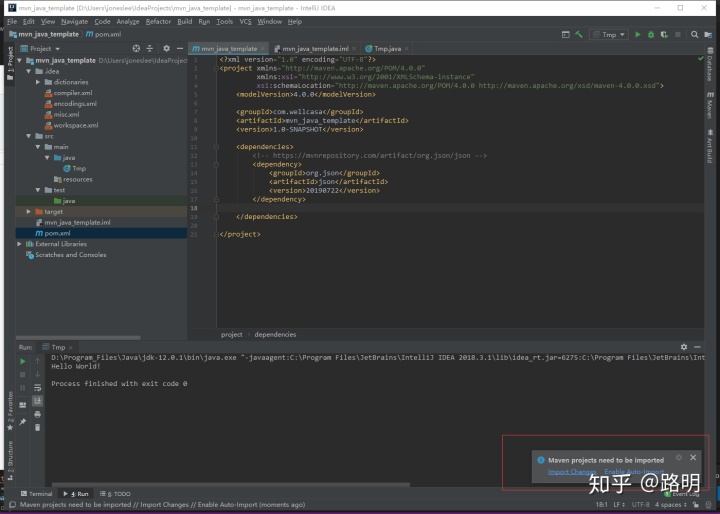Open Run tool window settings gear
Screen dimensions: 720x514
pos(684,347)
